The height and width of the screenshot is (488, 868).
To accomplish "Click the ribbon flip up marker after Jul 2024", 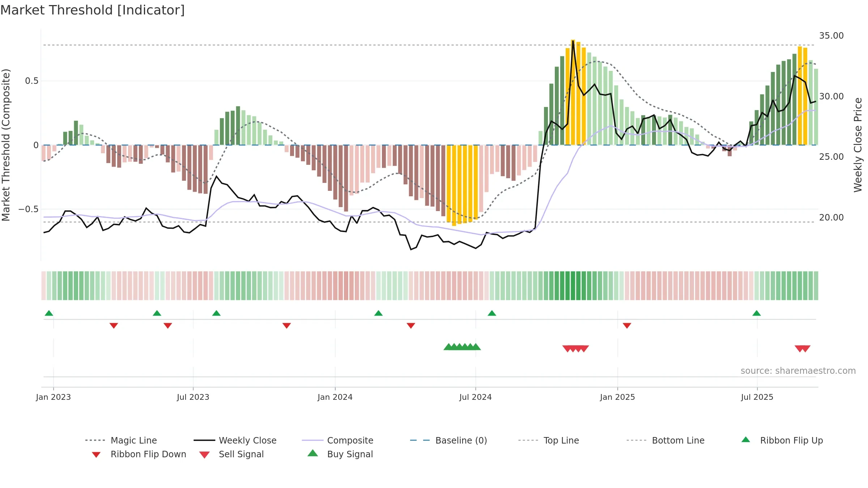I will pos(492,313).
